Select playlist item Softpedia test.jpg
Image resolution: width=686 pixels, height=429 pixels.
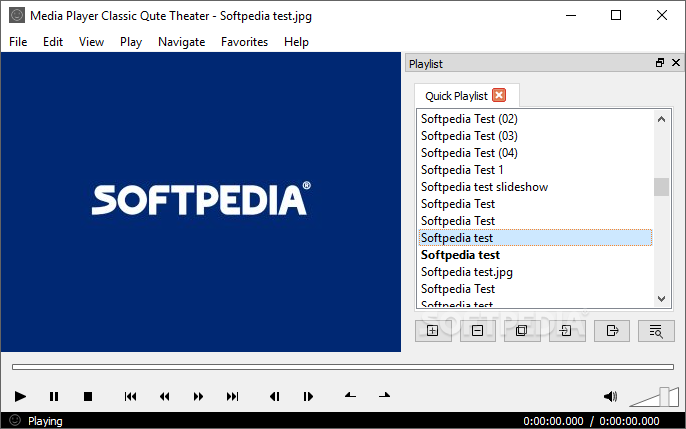[535, 272]
